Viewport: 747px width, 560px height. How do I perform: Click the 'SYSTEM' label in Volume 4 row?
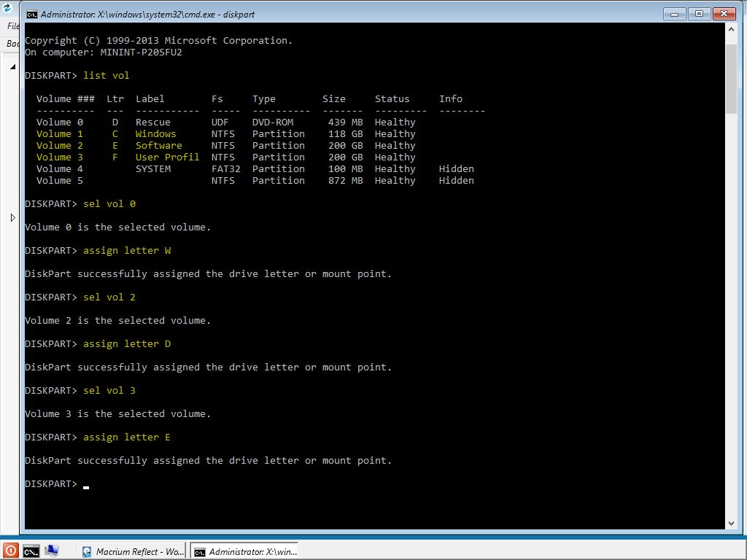[153, 168]
